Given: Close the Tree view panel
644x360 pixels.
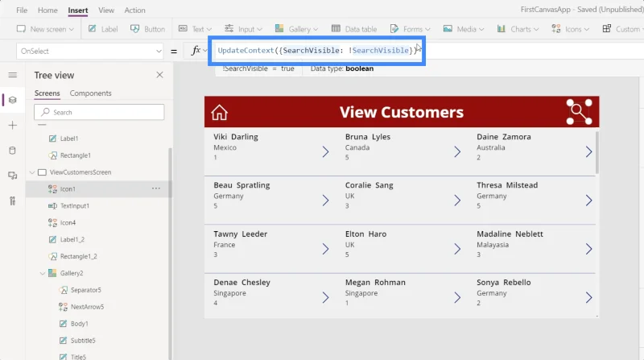Looking at the screenshot, I should tap(159, 75).
